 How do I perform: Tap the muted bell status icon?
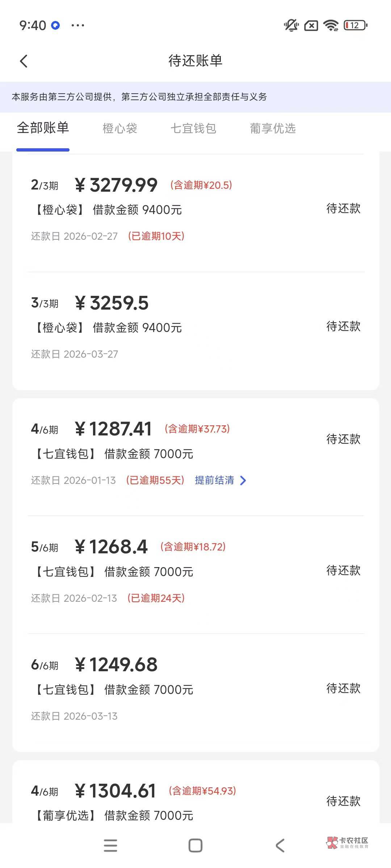pyautogui.click(x=291, y=25)
